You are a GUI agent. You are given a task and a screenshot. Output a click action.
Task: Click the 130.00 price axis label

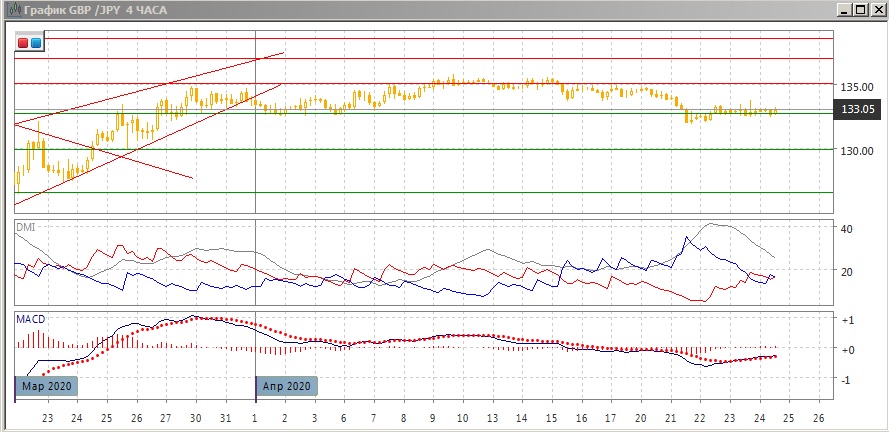click(858, 150)
